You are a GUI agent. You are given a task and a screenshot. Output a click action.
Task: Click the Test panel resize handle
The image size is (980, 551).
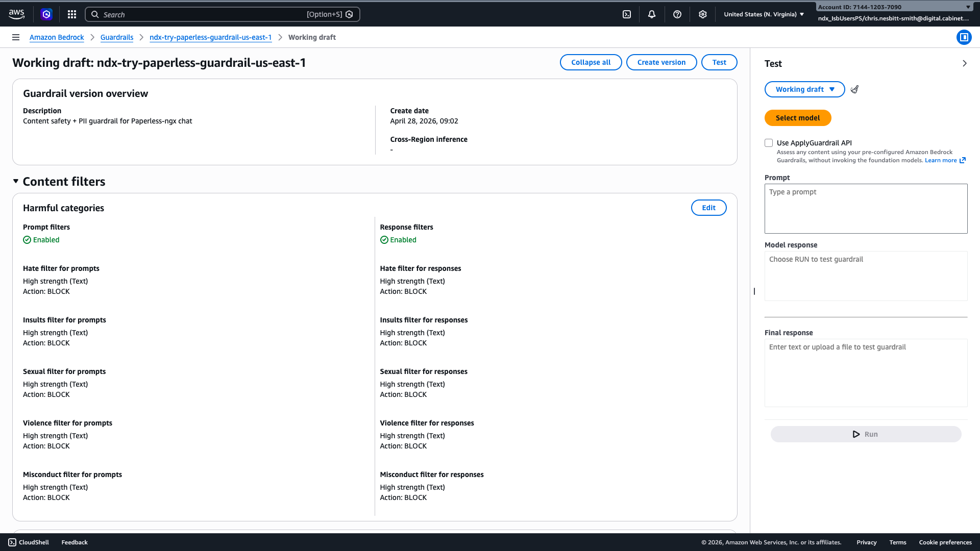pyautogui.click(x=754, y=291)
